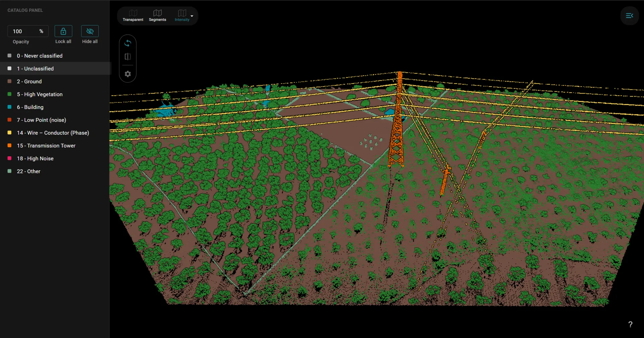
Task: Open the Intensity mode dropdown arrow
Action: [193, 16]
